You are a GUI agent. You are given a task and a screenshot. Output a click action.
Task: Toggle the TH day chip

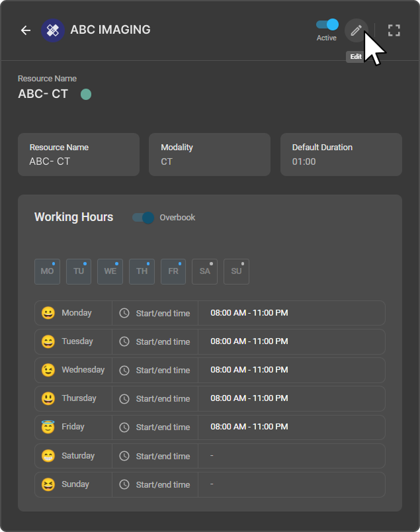[x=142, y=271]
